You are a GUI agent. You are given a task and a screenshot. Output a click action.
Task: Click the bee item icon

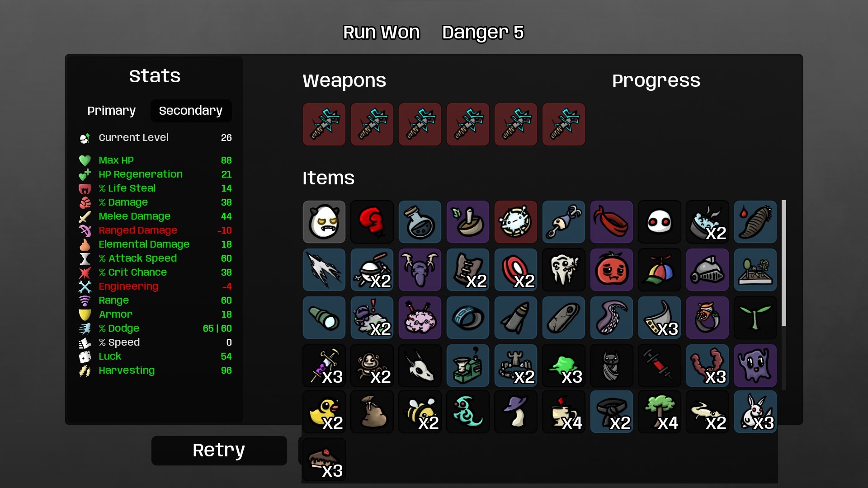point(420,412)
